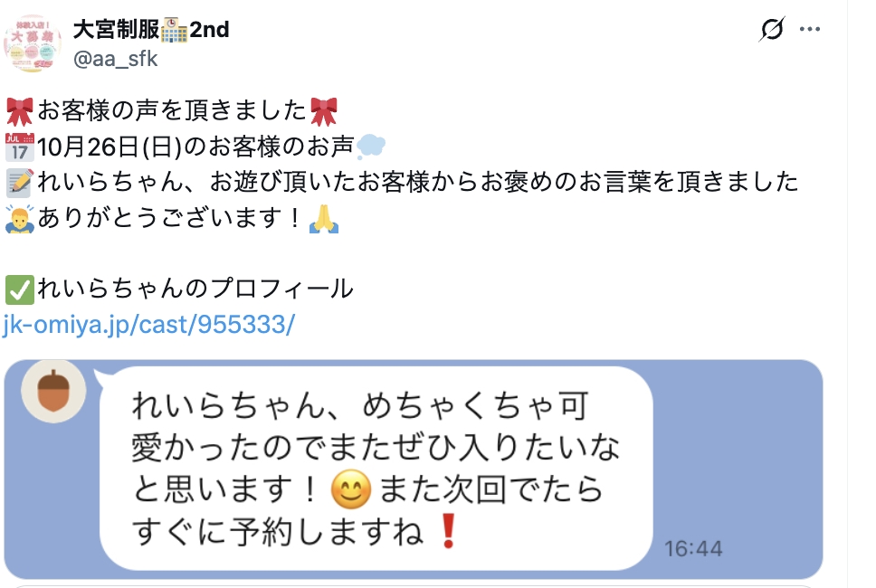Click the ribbon emoji after 頂きました

(x=324, y=111)
